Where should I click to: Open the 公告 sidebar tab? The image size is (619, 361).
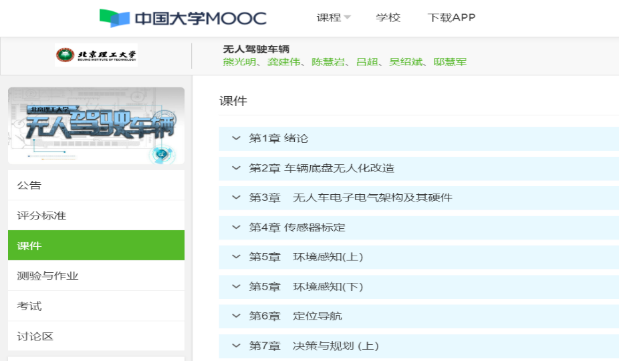[x=96, y=185]
